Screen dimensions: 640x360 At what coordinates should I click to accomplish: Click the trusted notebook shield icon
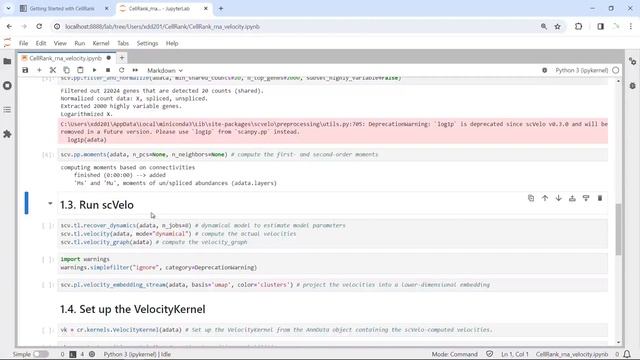point(490,354)
